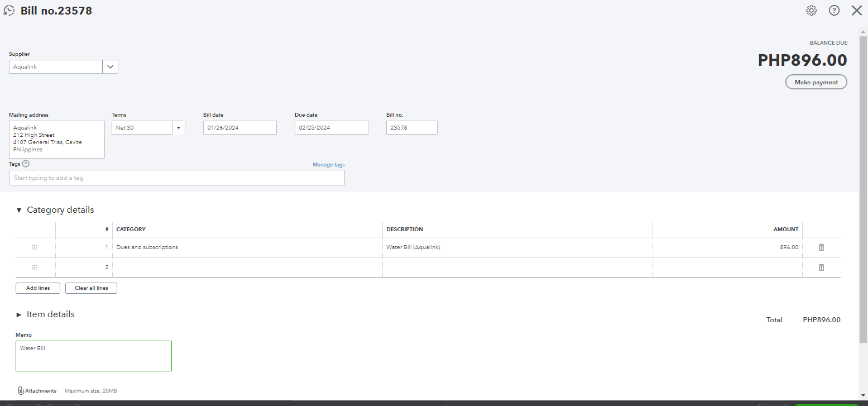The image size is (868, 406).
Task: Collapse the Category details section
Action: 19,211
